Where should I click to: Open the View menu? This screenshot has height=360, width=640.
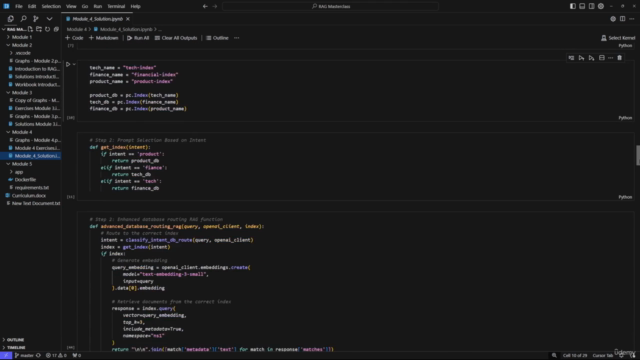[71, 7]
